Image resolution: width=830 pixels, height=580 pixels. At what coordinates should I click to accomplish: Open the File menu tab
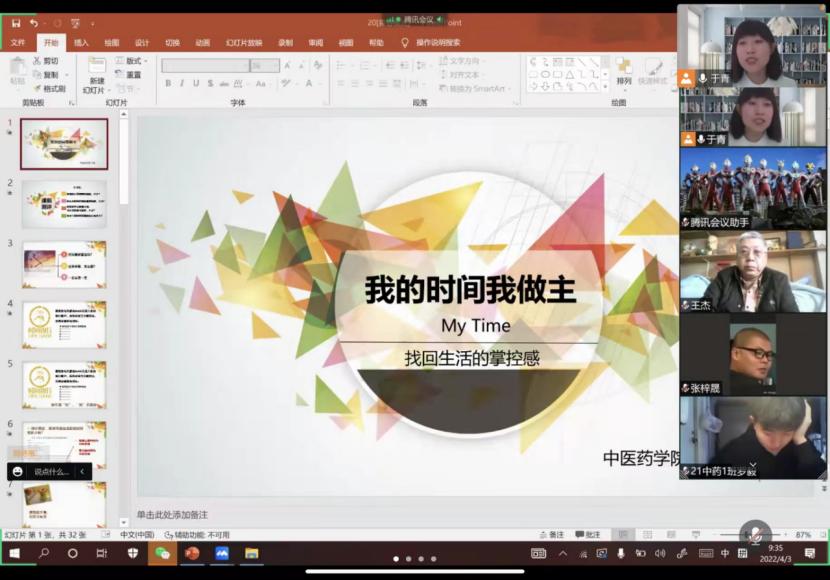coord(18,43)
